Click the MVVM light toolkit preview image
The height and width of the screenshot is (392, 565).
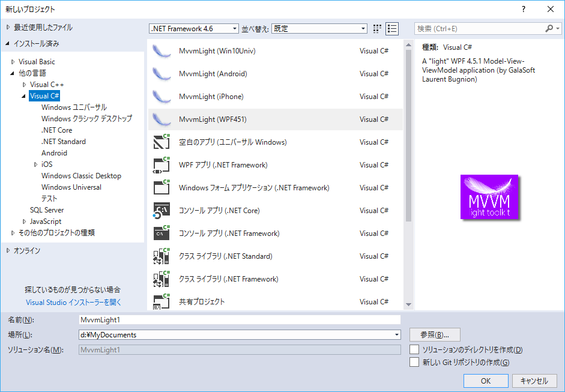489,197
